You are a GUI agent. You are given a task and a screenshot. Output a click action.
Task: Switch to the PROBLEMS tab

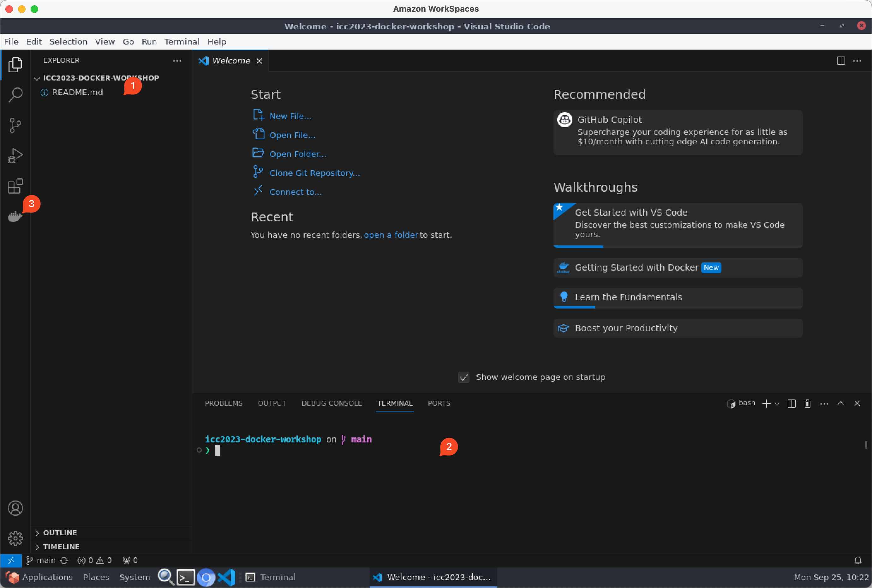[224, 404]
